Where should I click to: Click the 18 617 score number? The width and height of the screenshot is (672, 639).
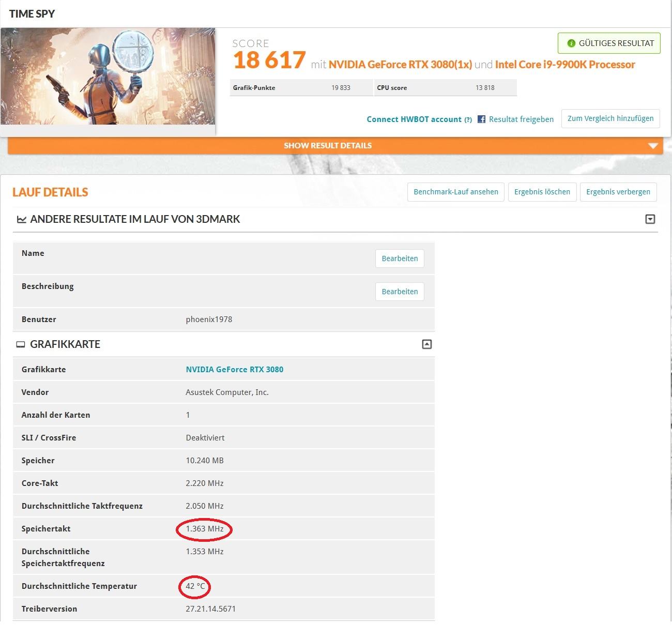[269, 60]
